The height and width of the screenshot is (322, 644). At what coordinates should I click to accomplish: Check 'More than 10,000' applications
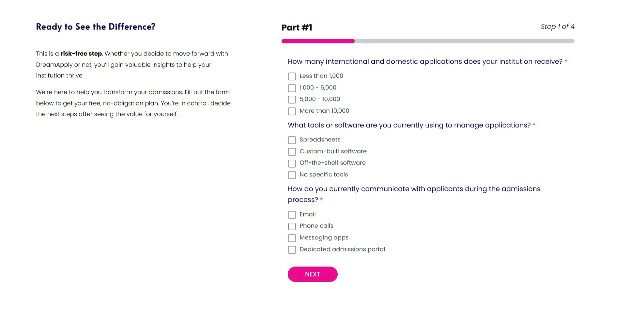point(292,111)
